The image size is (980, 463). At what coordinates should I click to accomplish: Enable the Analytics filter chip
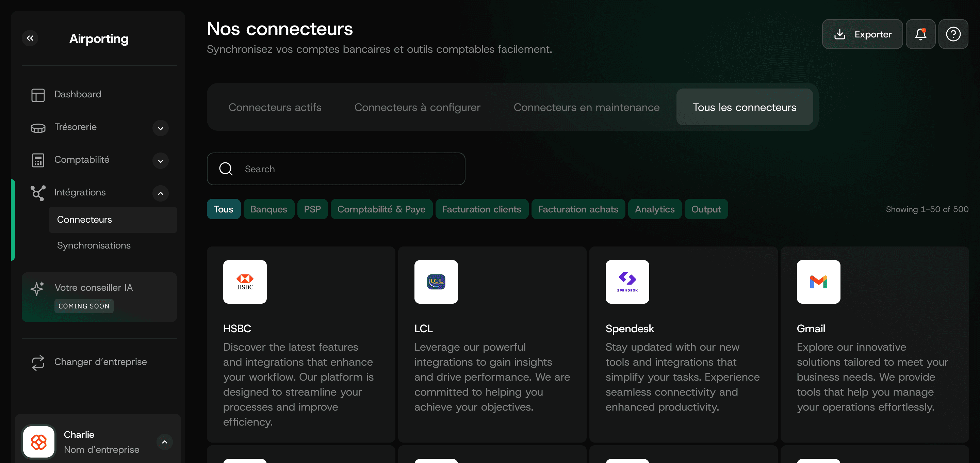click(654, 209)
